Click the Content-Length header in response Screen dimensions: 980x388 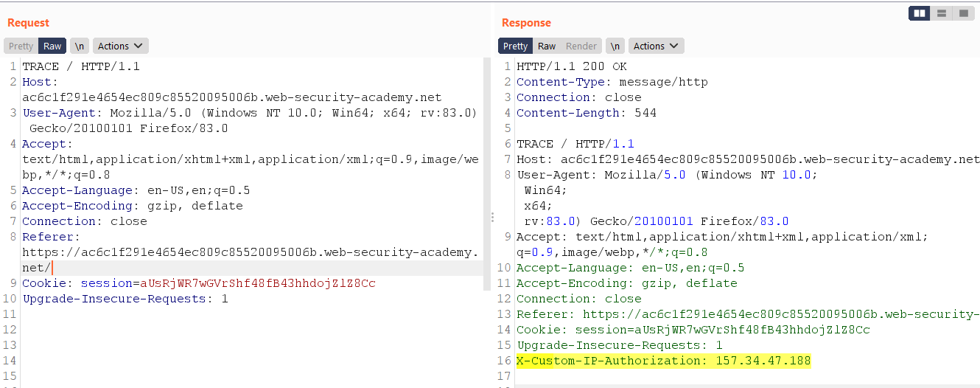(586, 113)
